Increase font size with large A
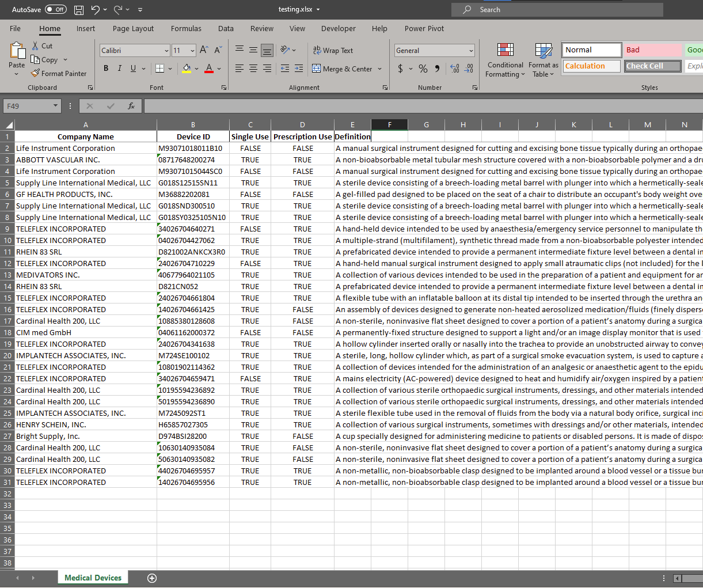Viewport: 703px width, 588px height. 204,50
